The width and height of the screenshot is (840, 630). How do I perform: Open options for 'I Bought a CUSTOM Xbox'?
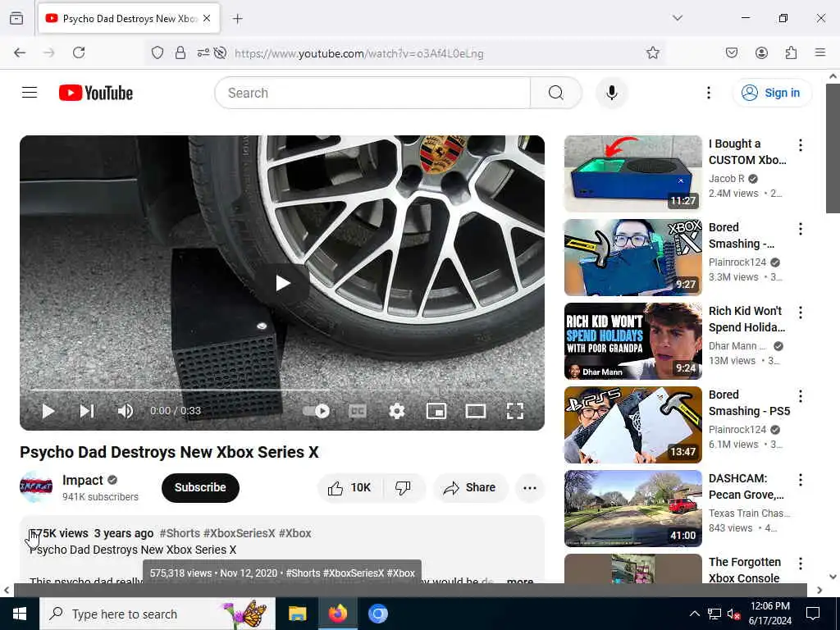(801, 144)
